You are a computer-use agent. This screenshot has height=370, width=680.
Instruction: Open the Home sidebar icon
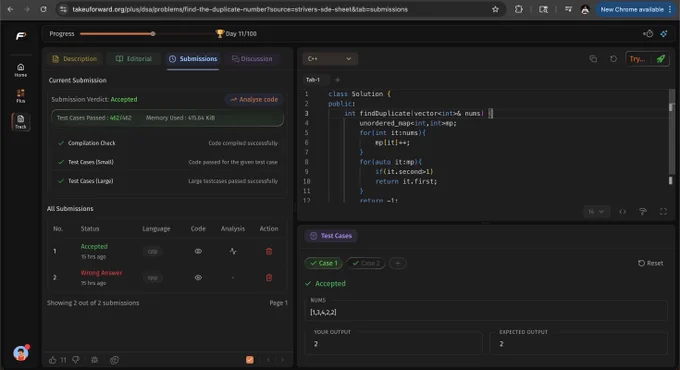[x=20, y=69]
